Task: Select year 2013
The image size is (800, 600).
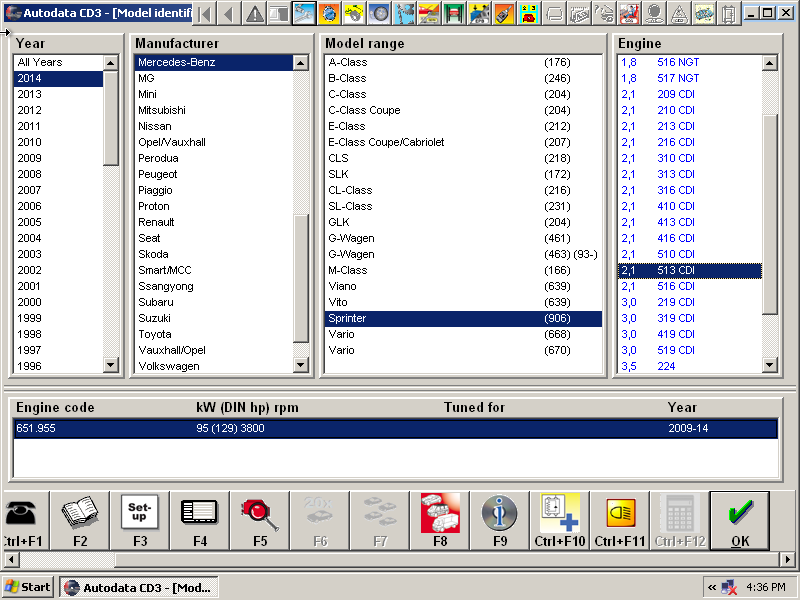Action: (x=58, y=94)
